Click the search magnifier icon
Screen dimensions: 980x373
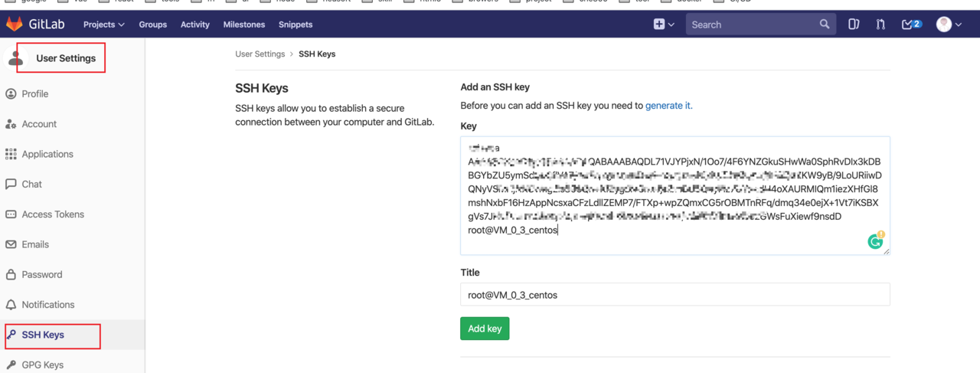click(x=825, y=25)
